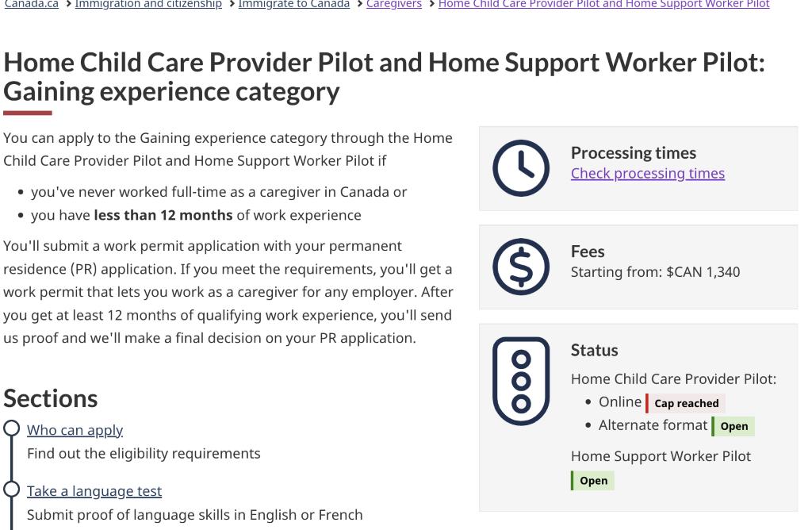
Task: Click the dollar sign fees icon
Action: pos(521,267)
